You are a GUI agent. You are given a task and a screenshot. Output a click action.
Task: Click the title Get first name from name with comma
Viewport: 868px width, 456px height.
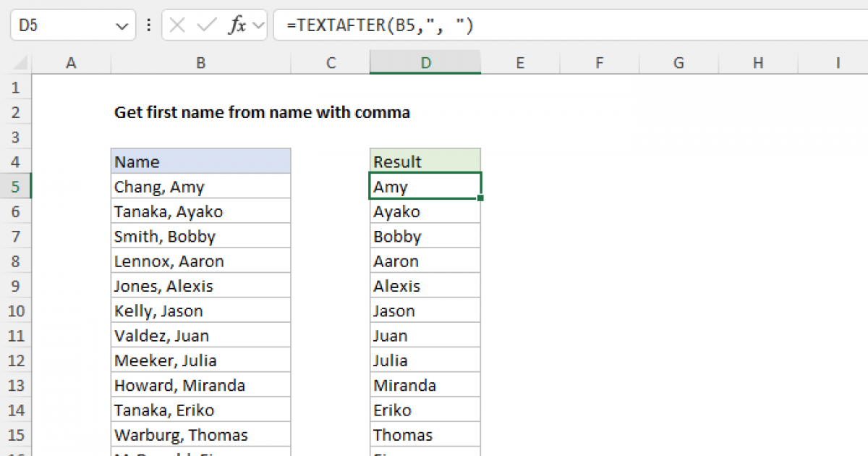tap(262, 112)
